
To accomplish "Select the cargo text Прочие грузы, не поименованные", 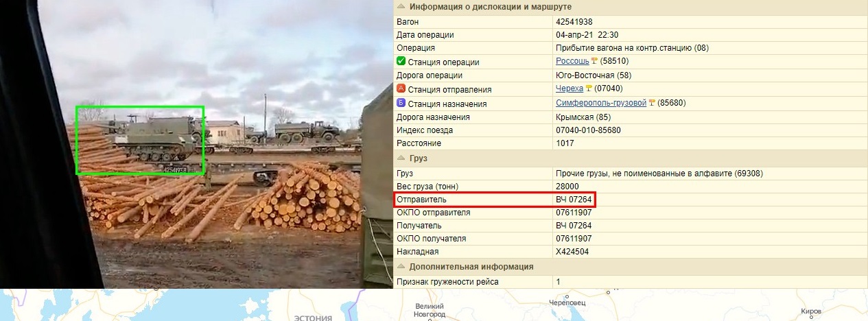I will point(620,174).
